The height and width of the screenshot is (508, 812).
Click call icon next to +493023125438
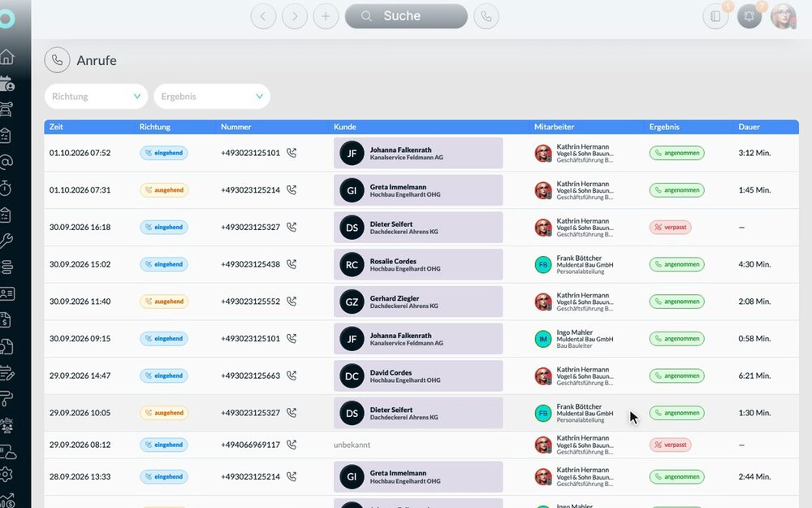coord(292,264)
